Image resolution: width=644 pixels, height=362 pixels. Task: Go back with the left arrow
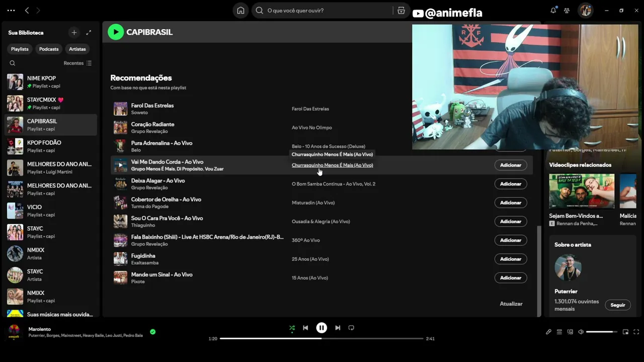pos(27,10)
